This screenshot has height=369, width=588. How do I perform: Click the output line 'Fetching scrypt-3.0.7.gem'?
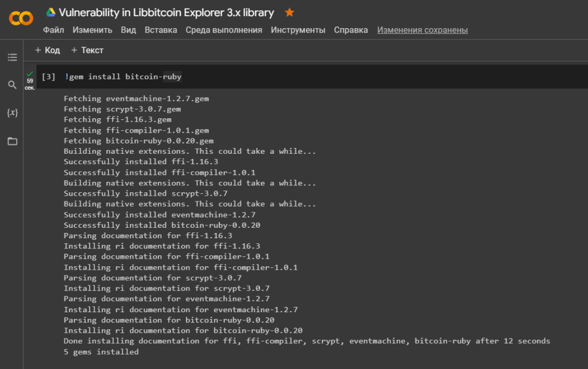pyautogui.click(x=122, y=109)
